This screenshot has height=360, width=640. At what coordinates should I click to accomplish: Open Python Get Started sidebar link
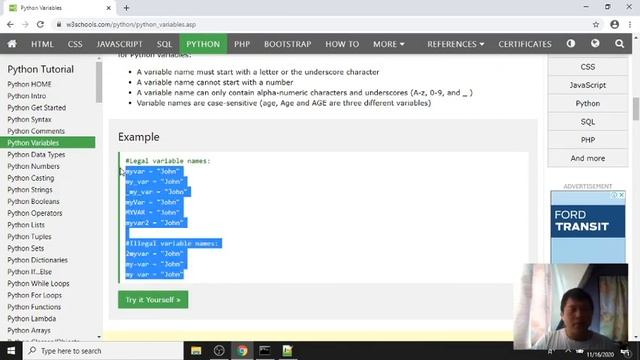36,108
